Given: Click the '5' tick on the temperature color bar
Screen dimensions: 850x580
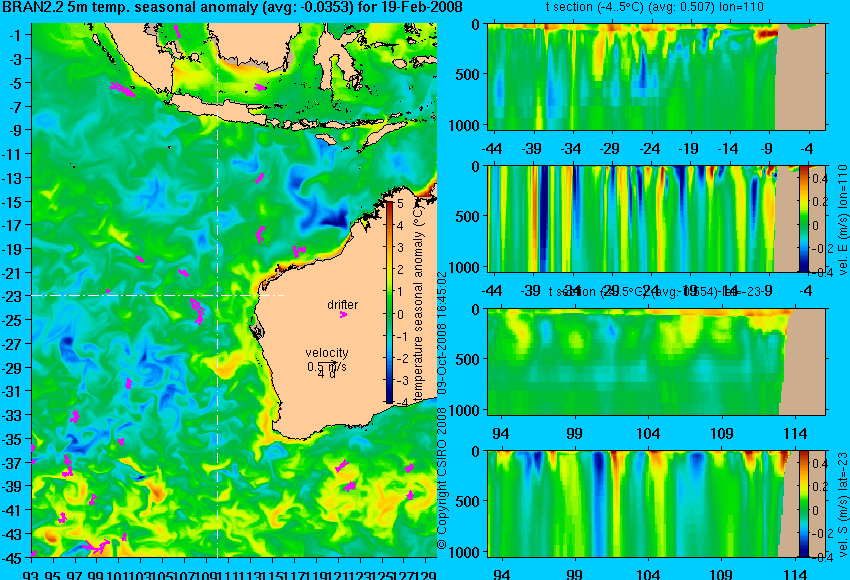Looking at the screenshot, I should coord(401,204).
